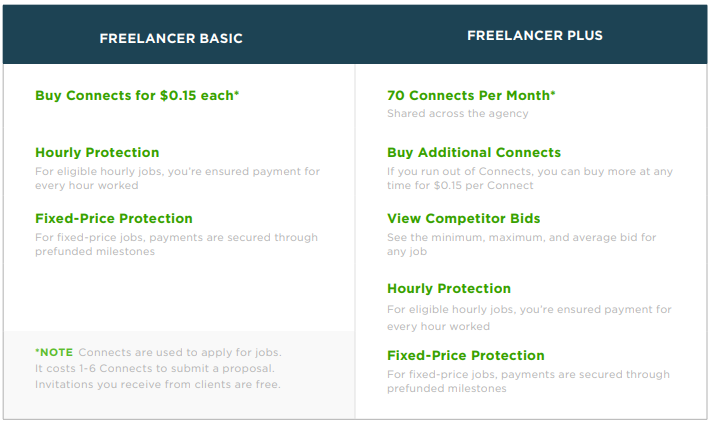Click the green NOTE label
This screenshot has height=422, width=709.
tap(54, 353)
